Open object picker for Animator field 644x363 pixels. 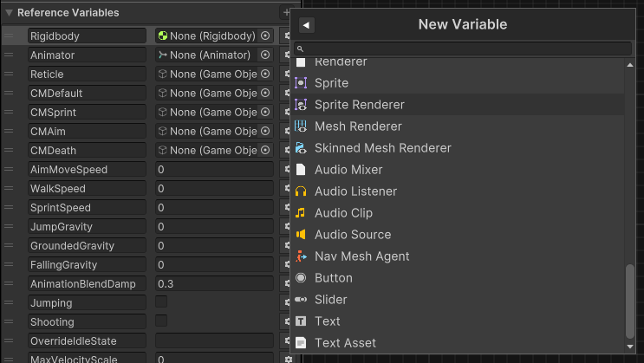[265, 55]
